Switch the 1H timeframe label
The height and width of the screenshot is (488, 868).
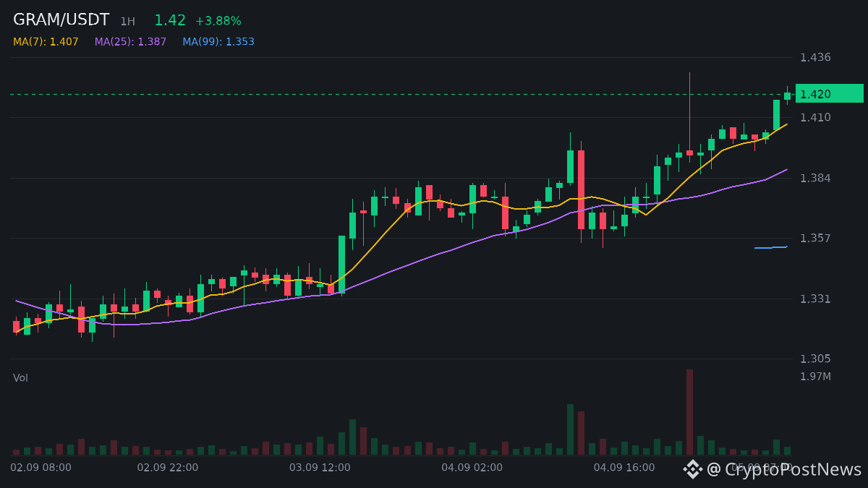[127, 22]
